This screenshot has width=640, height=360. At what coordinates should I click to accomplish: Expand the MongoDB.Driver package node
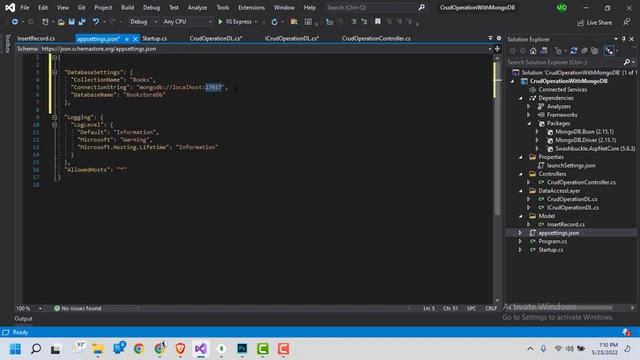(537, 140)
